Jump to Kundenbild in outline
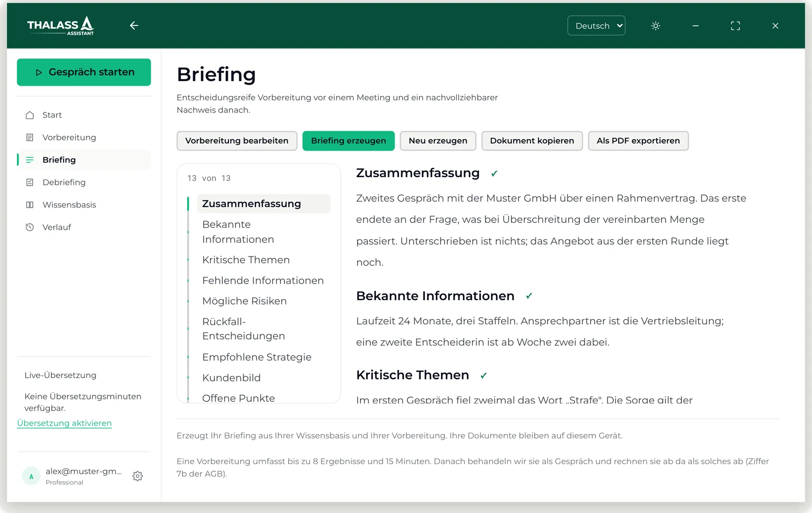The width and height of the screenshot is (812, 513). (264, 378)
